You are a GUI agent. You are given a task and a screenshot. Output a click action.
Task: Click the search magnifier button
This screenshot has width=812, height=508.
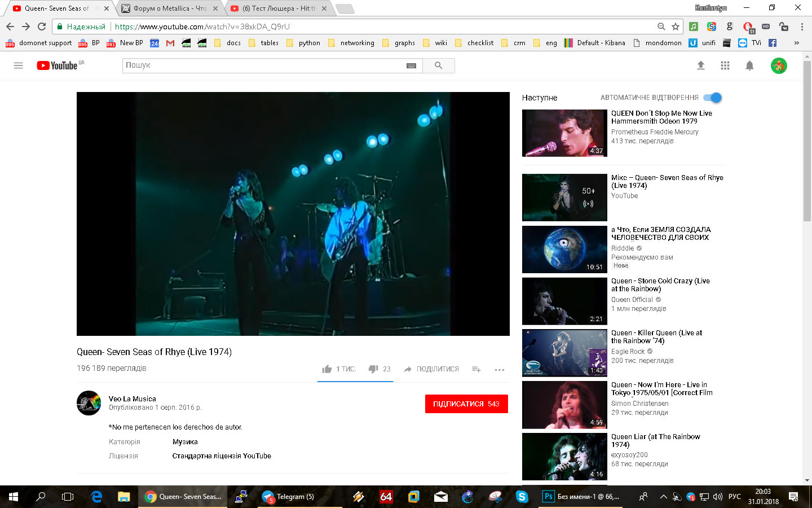(x=439, y=65)
